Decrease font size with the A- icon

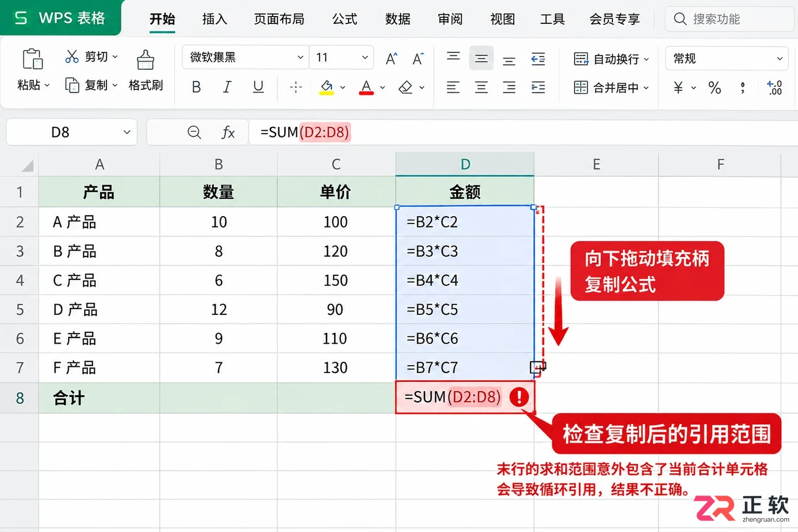point(418,58)
